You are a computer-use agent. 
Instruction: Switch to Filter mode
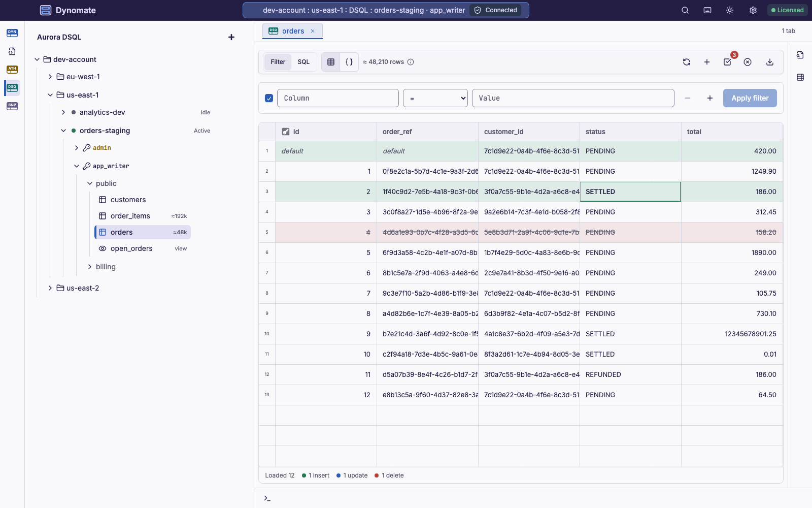click(x=278, y=62)
